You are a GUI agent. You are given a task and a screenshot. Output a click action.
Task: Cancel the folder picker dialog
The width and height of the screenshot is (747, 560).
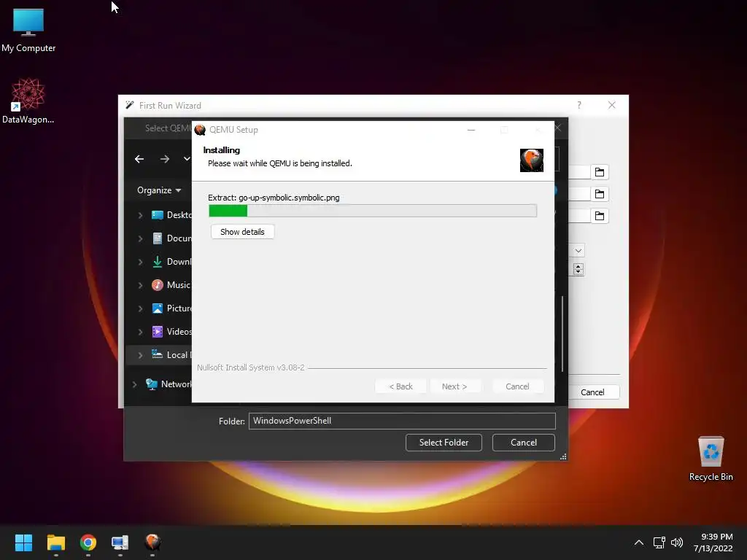point(524,443)
